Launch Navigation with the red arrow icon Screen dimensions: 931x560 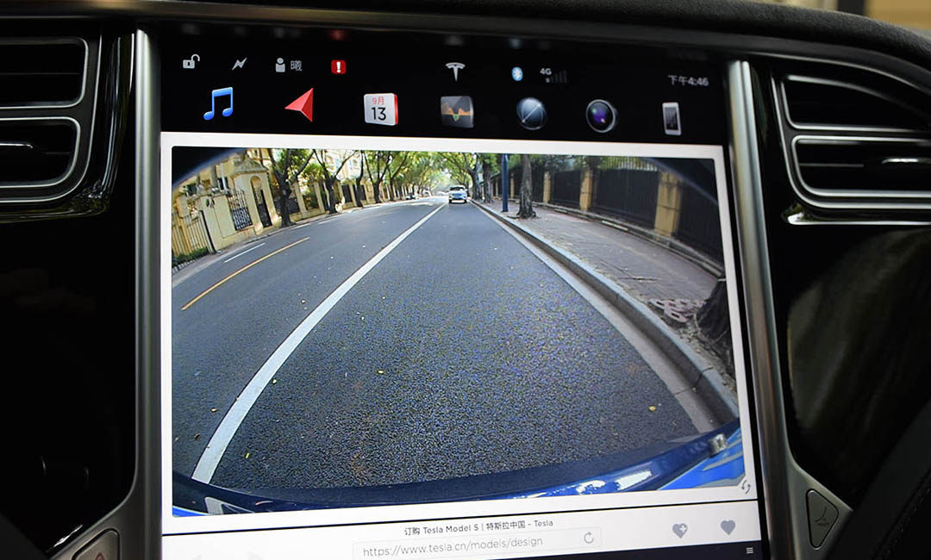(300, 105)
